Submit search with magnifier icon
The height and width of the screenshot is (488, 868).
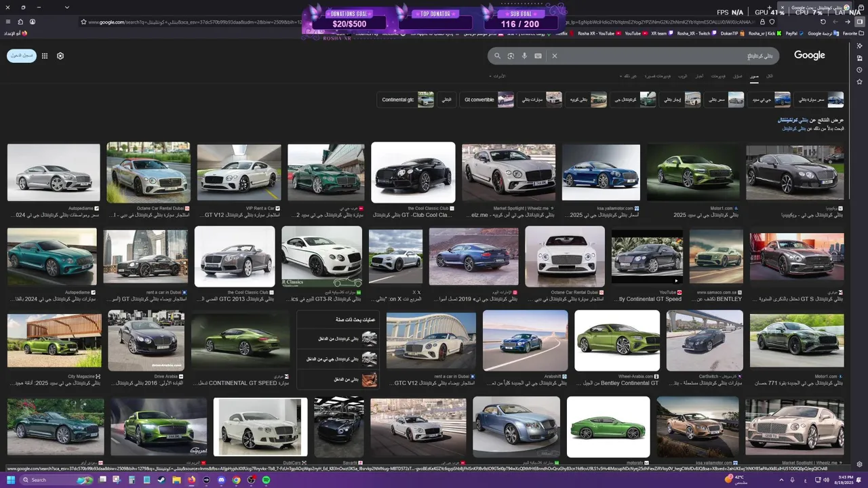click(497, 56)
